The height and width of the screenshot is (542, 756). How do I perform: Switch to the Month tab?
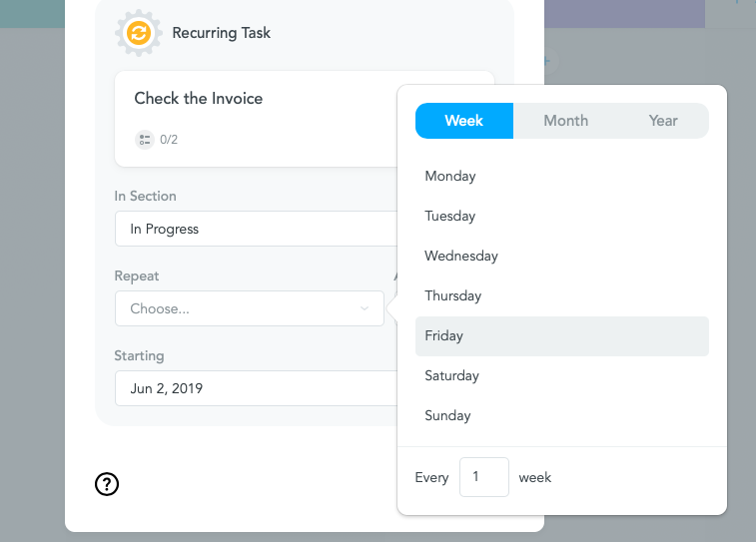[x=565, y=121]
